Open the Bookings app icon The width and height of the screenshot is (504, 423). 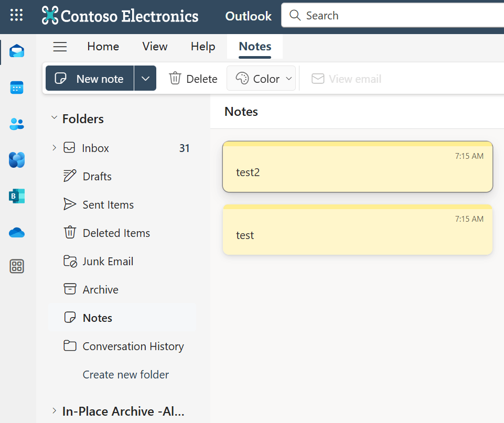click(x=17, y=196)
